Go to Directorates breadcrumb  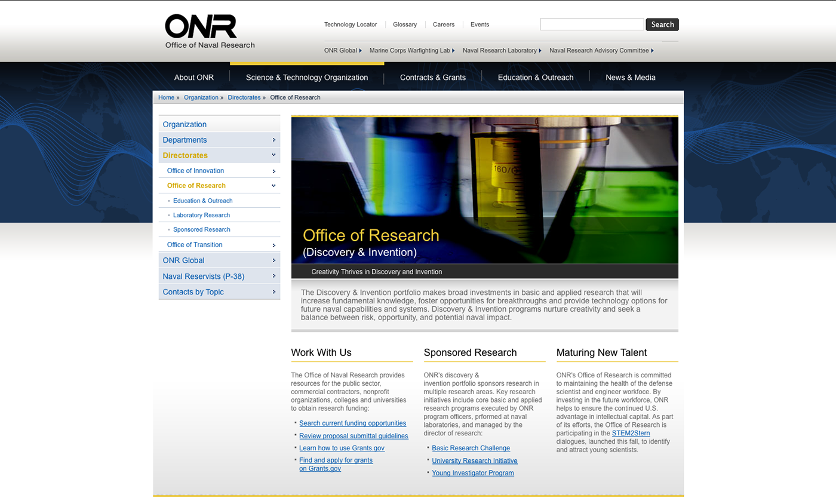(x=244, y=97)
